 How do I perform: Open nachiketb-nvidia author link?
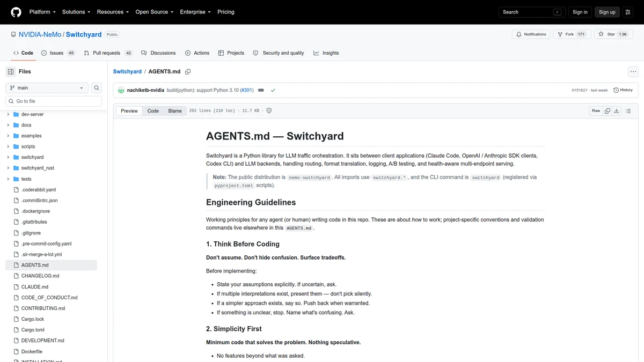(145, 90)
